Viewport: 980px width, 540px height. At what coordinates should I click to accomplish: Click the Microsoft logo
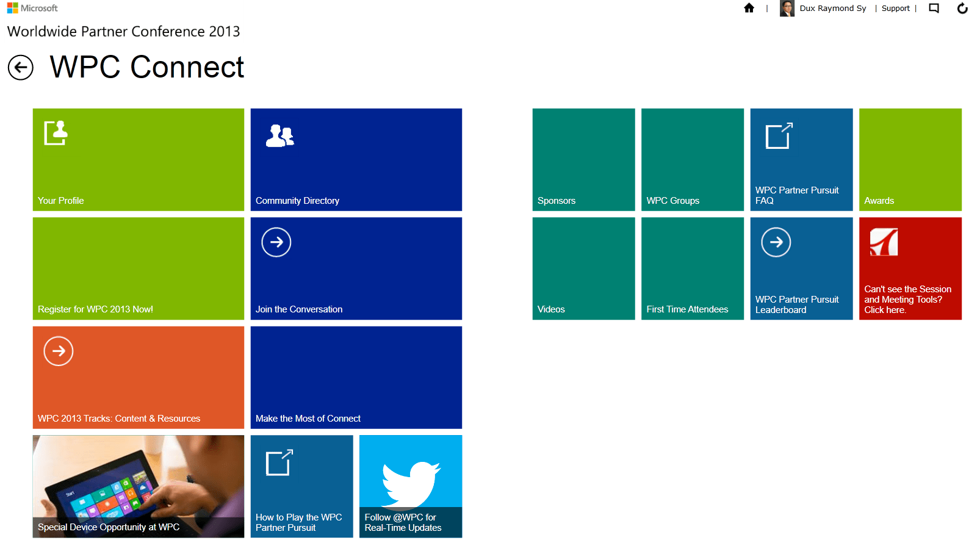pyautogui.click(x=32, y=8)
